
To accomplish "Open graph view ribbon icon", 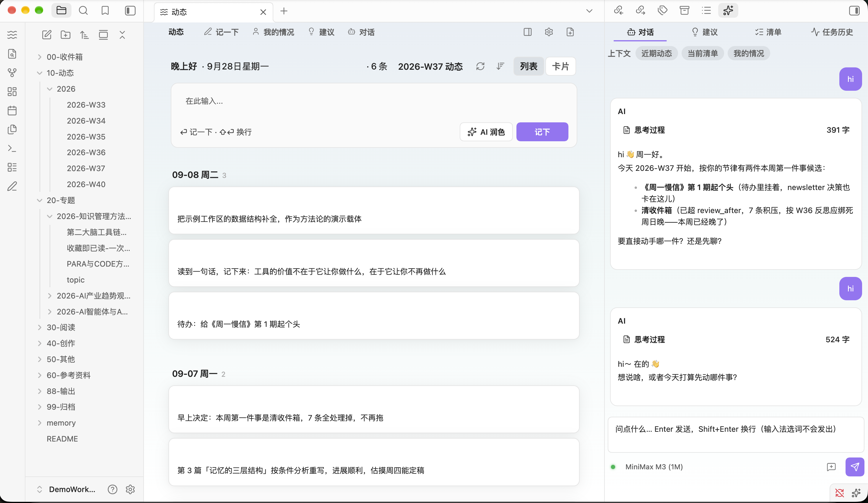I will coord(12,73).
